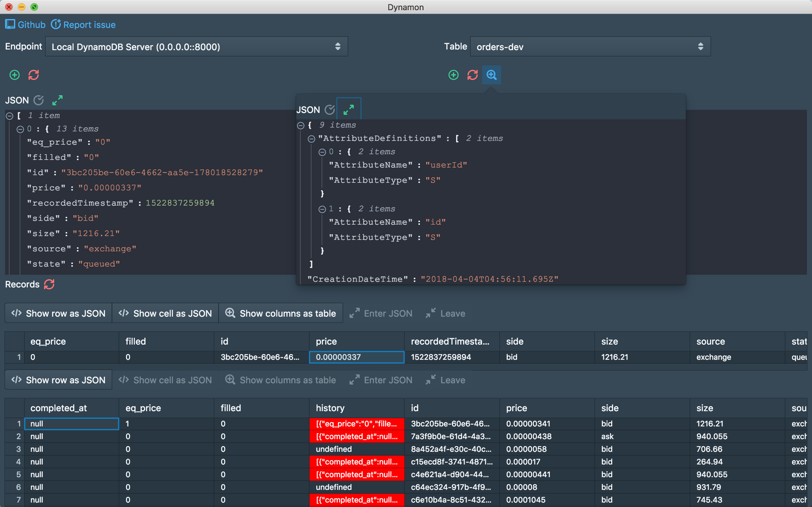Collapse the AttributeDefinitions array
This screenshot has width=812, height=507.
(311, 138)
